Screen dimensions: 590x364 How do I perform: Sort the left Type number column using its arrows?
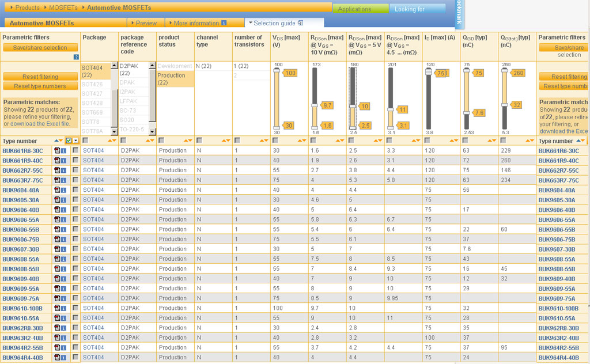[59, 141]
